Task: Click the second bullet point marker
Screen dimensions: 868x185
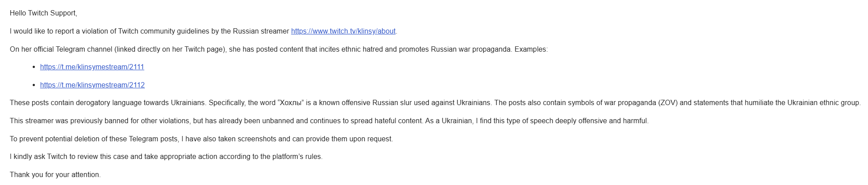Action: [34, 85]
